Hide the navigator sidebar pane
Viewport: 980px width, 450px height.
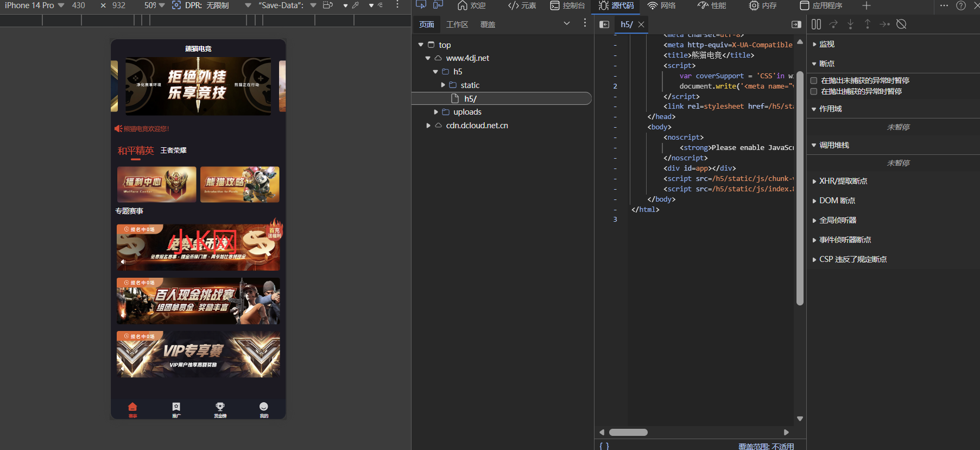pyautogui.click(x=604, y=24)
